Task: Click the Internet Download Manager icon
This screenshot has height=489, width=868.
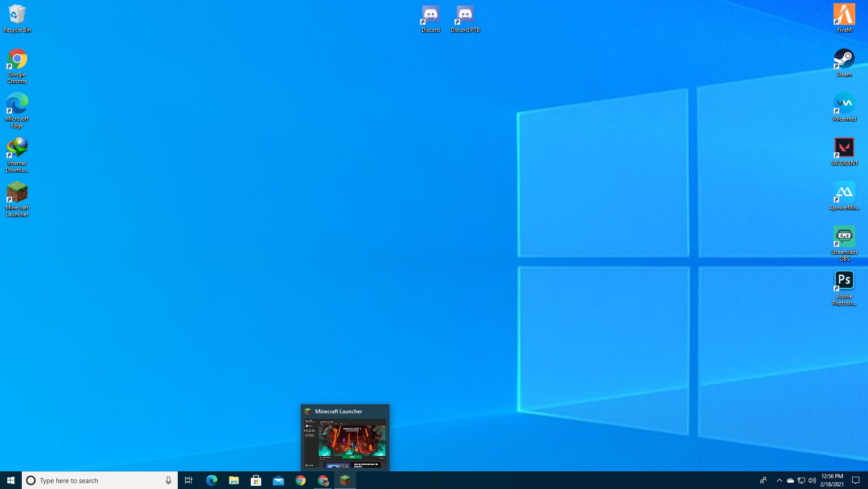Action: click(17, 154)
